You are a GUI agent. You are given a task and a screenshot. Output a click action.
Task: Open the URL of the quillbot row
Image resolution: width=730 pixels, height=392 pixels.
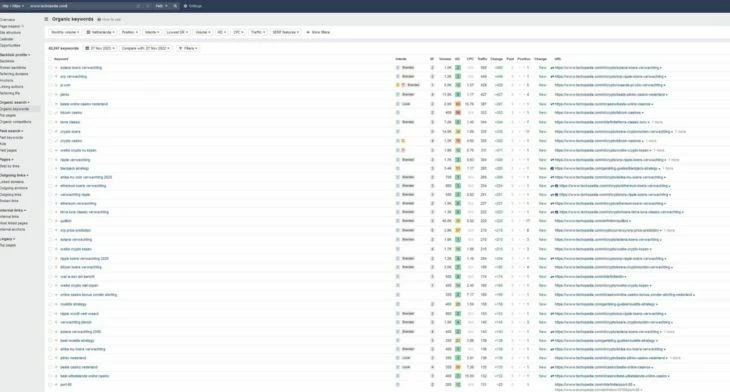coord(591,221)
